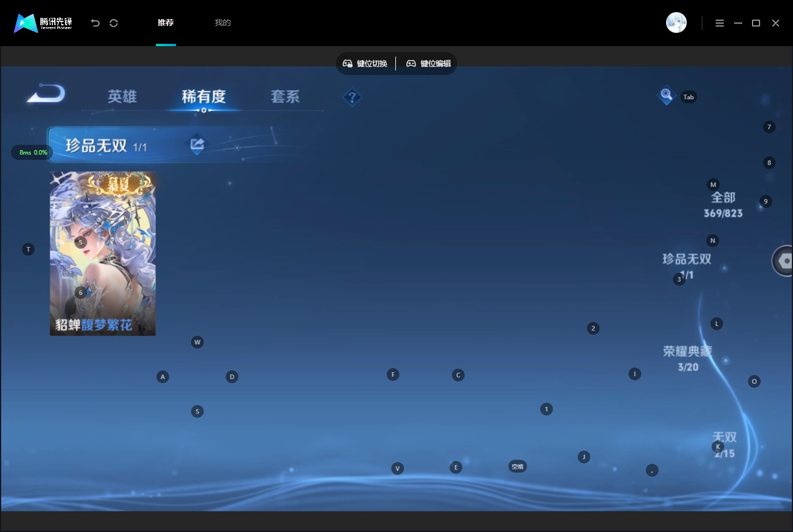Click the C key overlay marker
Image resolution: width=793 pixels, height=532 pixels.
pos(458,375)
